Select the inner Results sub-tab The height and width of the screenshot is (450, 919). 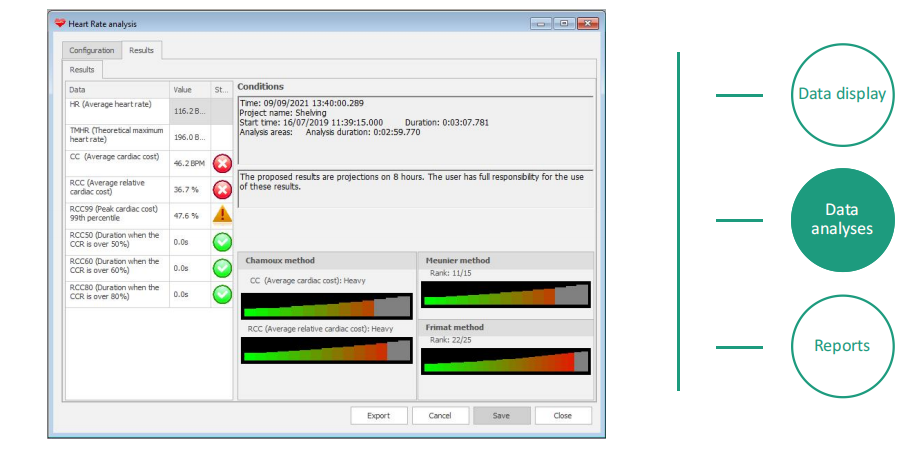(x=83, y=70)
